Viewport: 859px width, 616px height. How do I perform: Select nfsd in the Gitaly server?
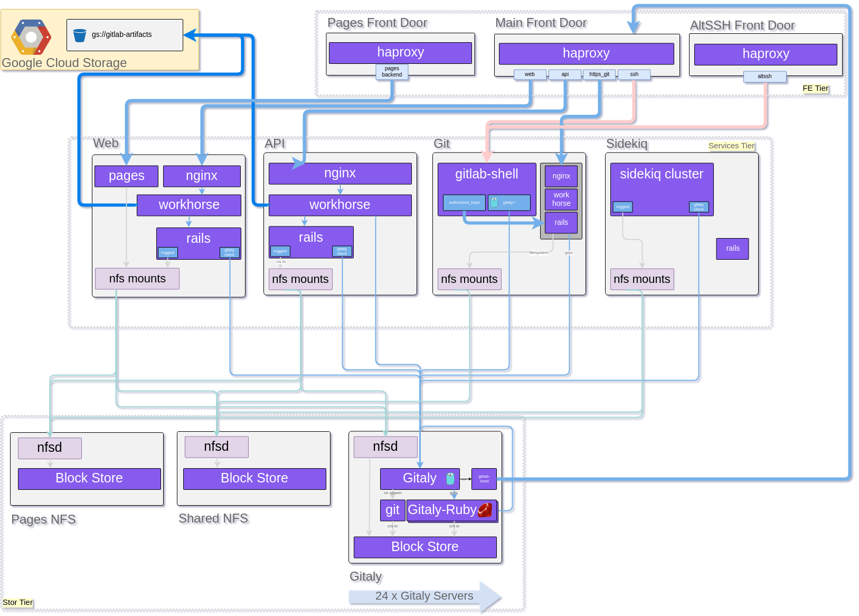(x=385, y=447)
